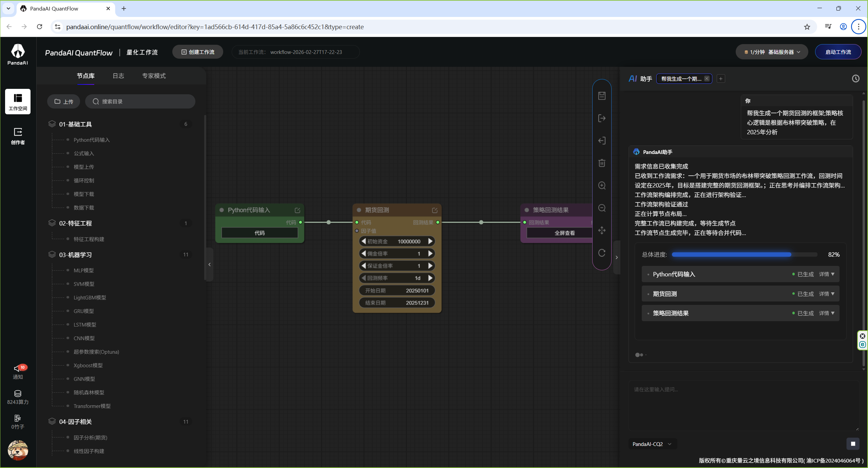The height and width of the screenshot is (468, 868).
Task: Increase the 保证金倍率 value
Action: click(x=430, y=266)
